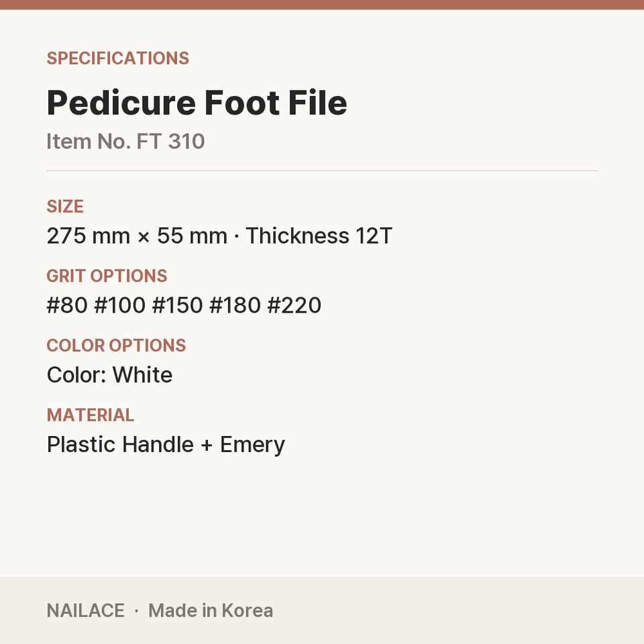Click the NAILACE brand name

point(85,610)
